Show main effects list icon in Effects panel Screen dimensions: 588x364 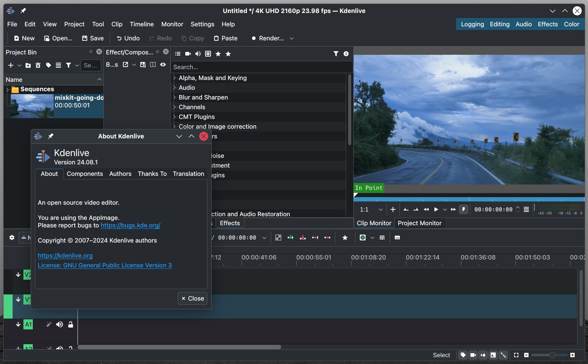(178, 54)
